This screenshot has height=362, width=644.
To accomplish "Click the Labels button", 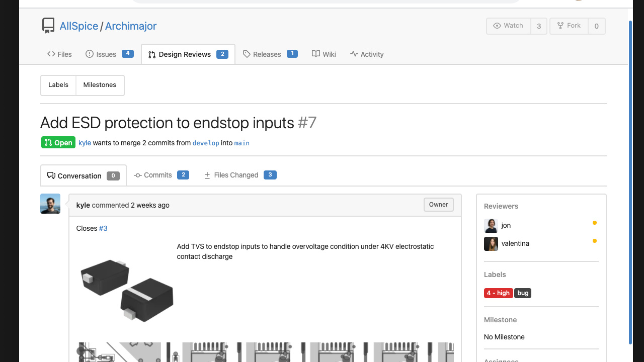I will coord(58,85).
